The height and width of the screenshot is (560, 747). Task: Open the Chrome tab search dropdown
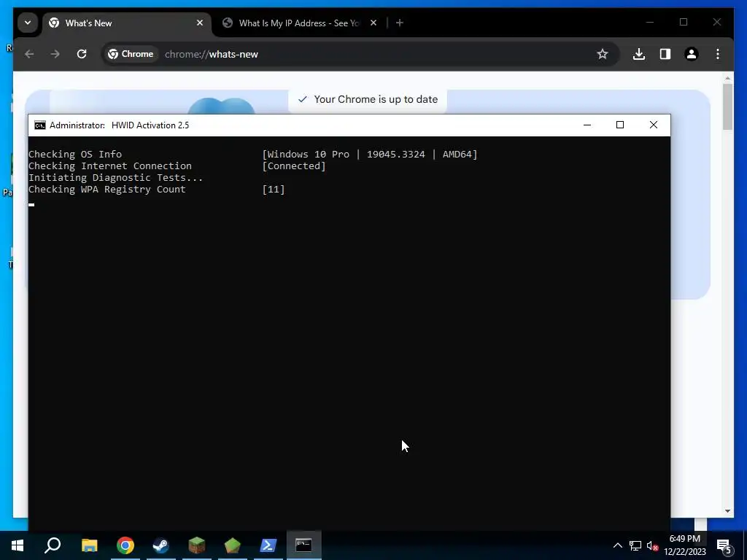pyautogui.click(x=28, y=23)
